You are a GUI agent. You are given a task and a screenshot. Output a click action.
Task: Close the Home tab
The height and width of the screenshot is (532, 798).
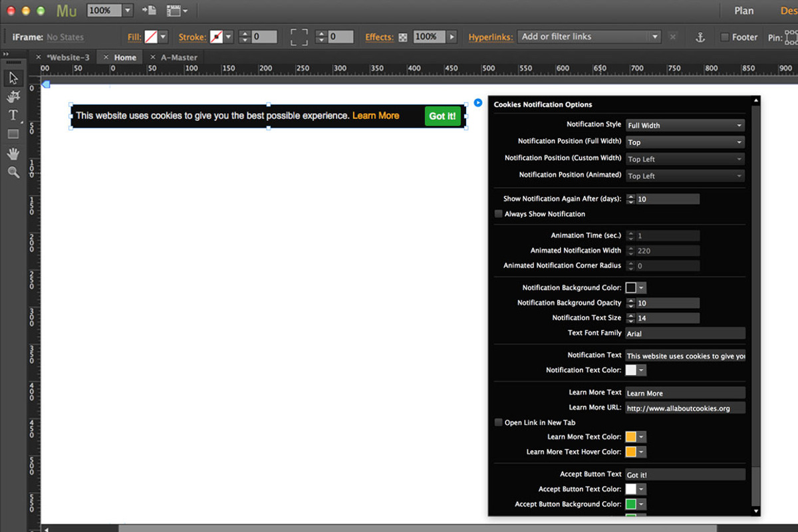point(106,57)
